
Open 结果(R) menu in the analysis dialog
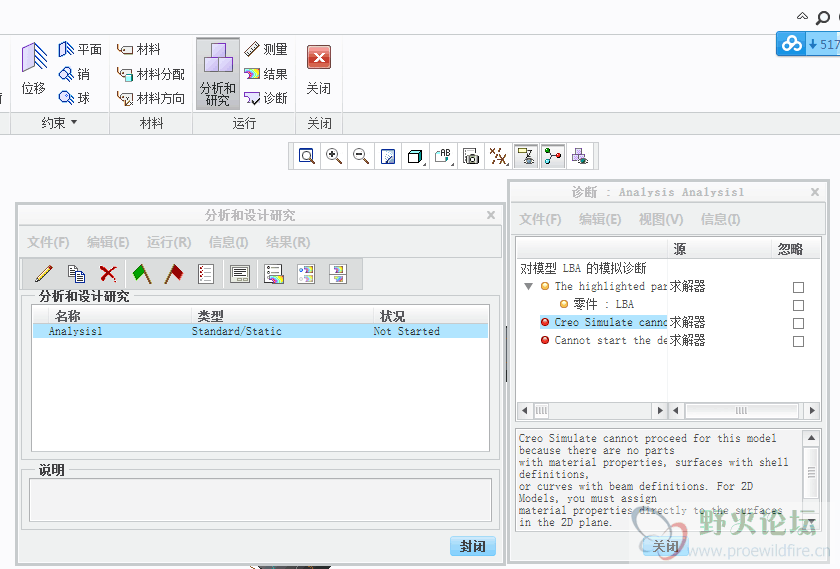point(288,242)
